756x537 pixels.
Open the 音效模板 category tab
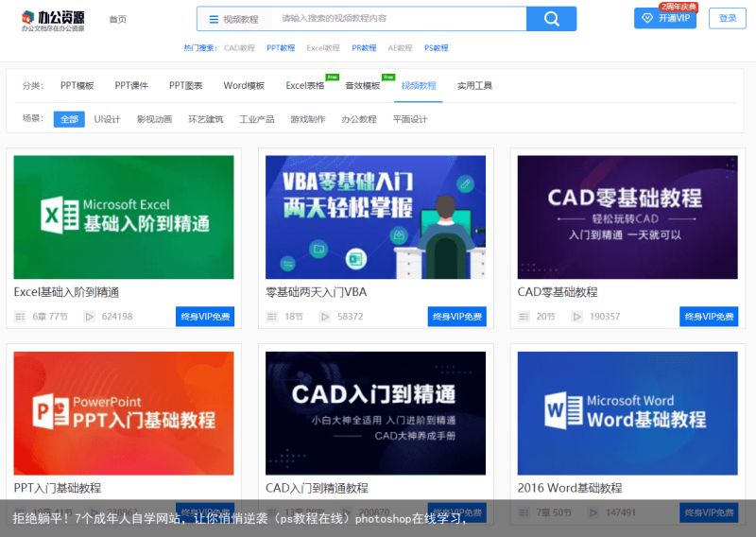[x=363, y=85]
